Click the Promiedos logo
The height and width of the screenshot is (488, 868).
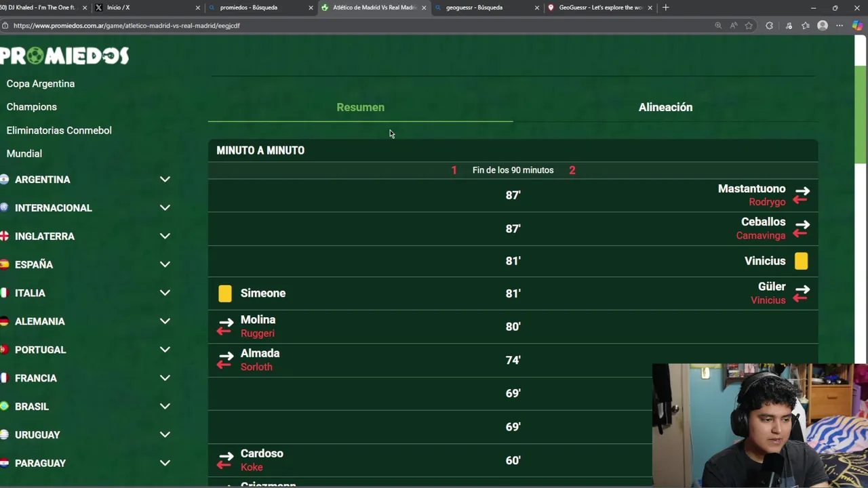pos(64,56)
